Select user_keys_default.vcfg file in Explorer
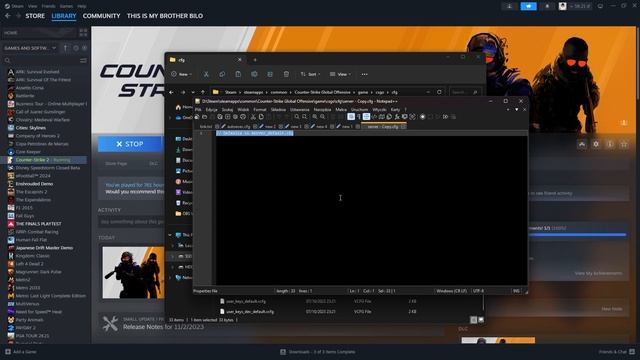The image size is (640, 360). pos(246,301)
